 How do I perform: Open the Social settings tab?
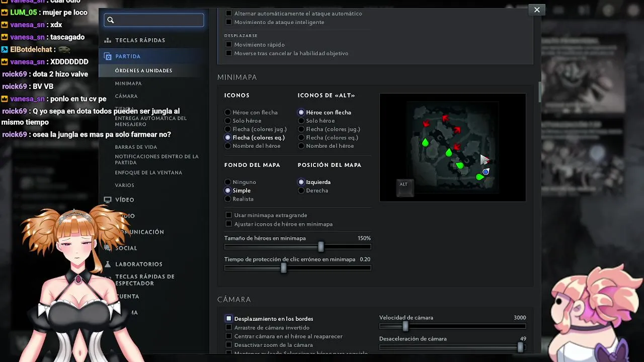126,248
